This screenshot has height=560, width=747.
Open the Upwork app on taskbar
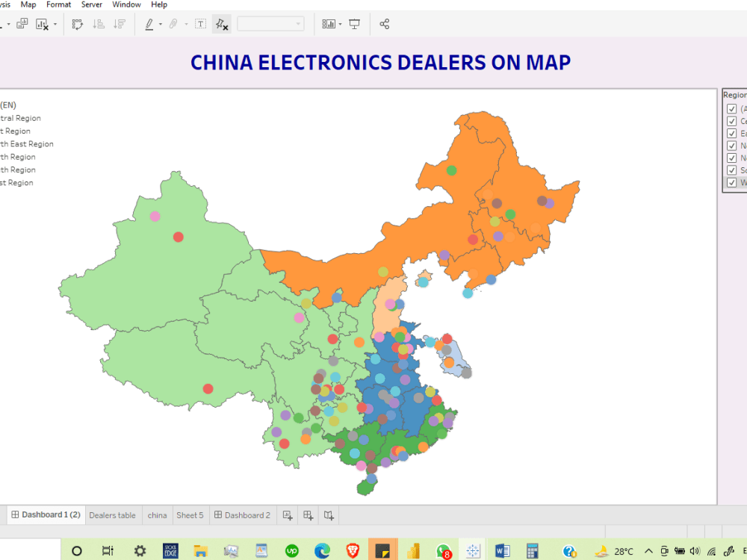[291, 551]
